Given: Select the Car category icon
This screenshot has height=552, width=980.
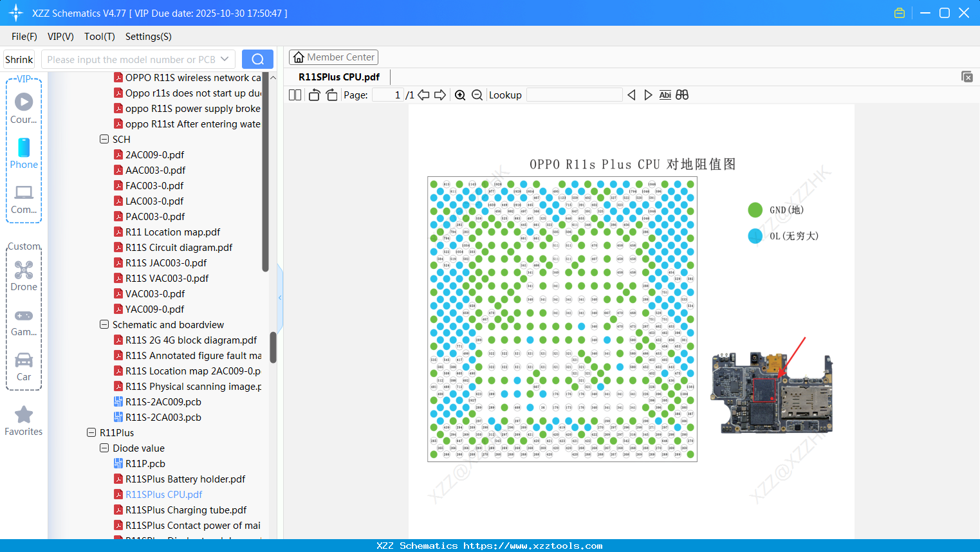Looking at the screenshot, I should [24, 367].
